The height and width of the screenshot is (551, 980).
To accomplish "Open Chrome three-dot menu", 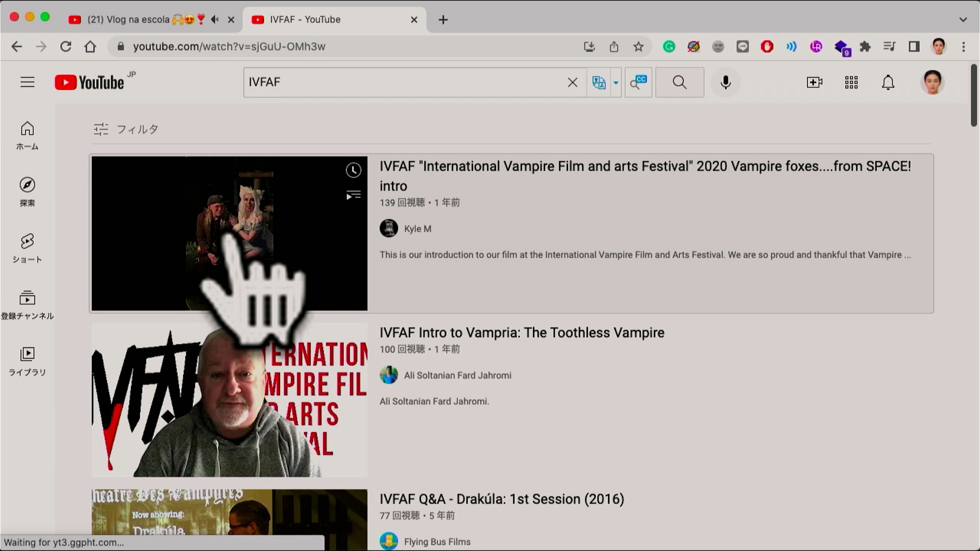I will (x=963, y=46).
